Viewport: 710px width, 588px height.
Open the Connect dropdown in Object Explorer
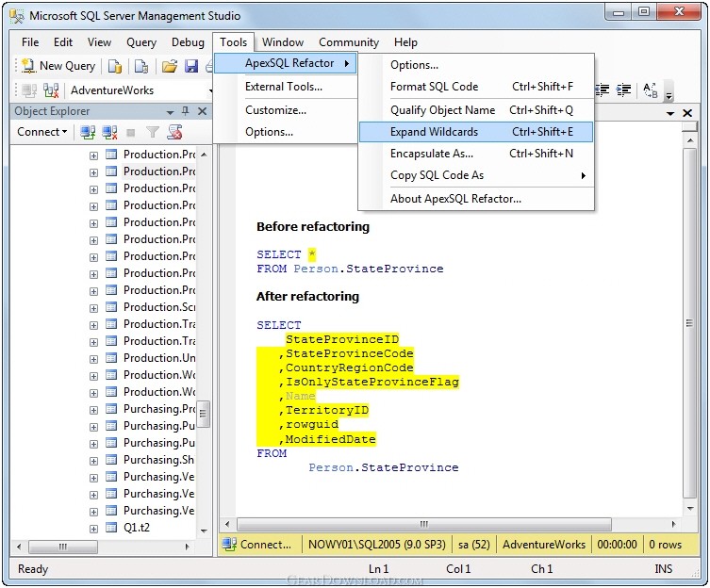[x=42, y=132]
